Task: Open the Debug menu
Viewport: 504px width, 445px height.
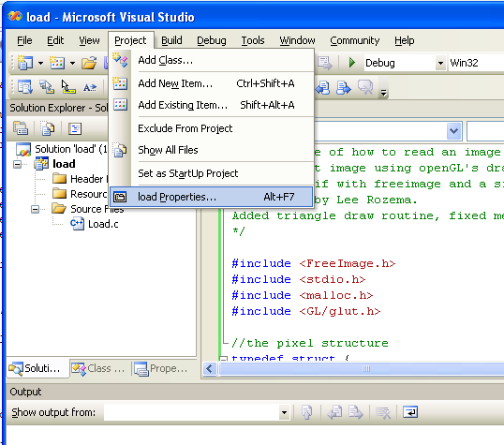Action: tap(212, 40)
